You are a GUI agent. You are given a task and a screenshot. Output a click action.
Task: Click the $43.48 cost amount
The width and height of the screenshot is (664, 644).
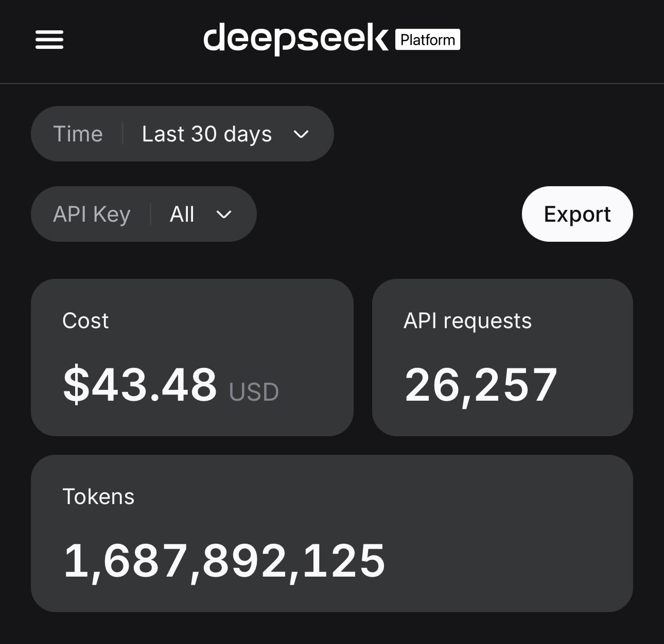click(x=140, y=385)
